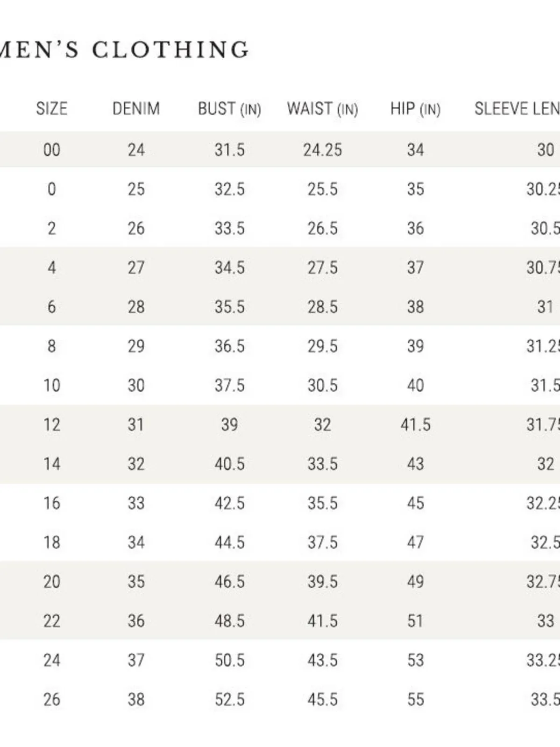Click bust value 39 cell
Image resolution: width=560 pixels, height=747 pixels.
229,424
